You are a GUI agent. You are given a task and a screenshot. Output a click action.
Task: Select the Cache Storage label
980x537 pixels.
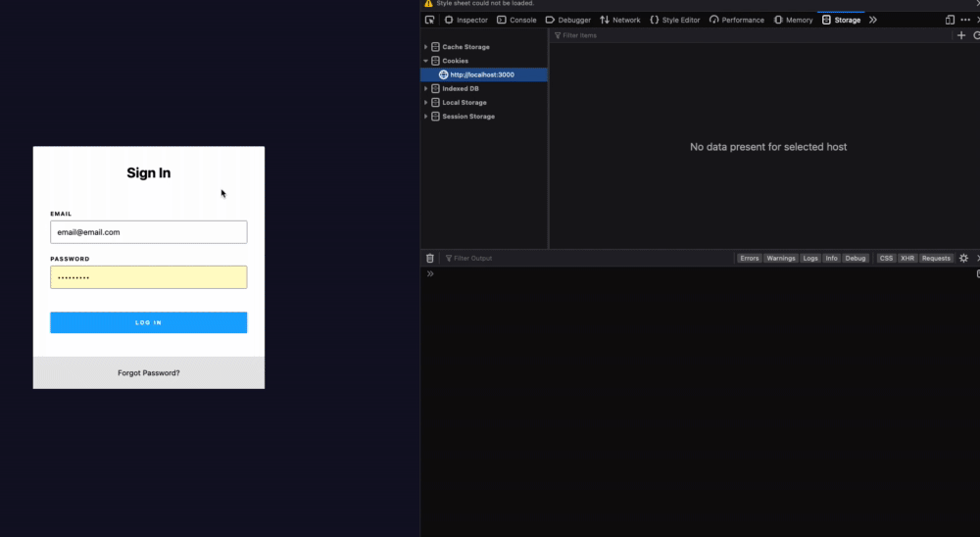465,47
